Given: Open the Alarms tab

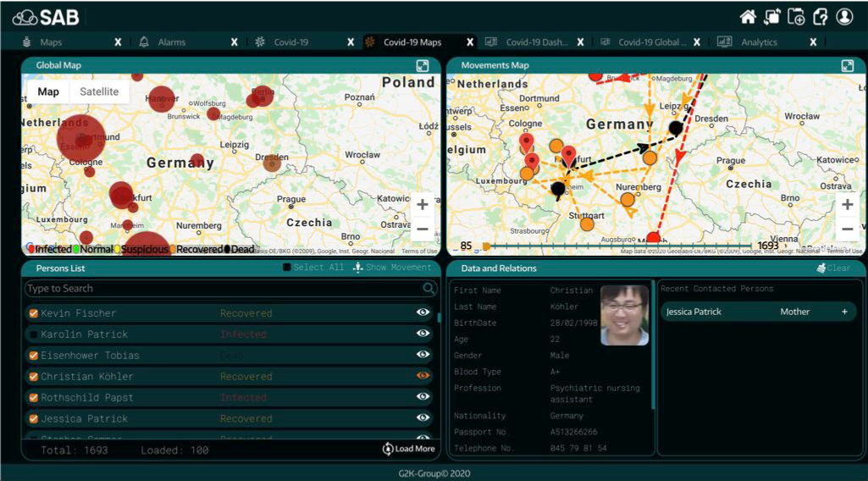Looking at the screenshot, I should coord(171,42).
